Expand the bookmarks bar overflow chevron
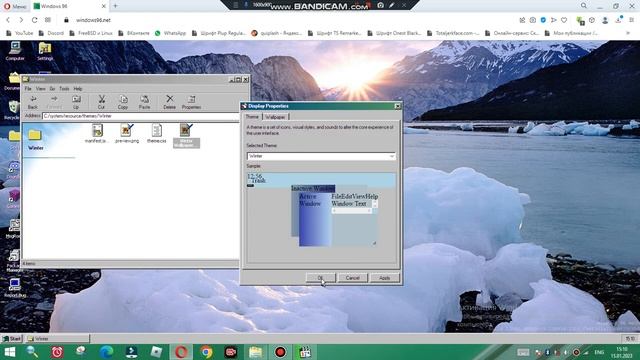Viewport: 640px width, 360px height. 628,33
